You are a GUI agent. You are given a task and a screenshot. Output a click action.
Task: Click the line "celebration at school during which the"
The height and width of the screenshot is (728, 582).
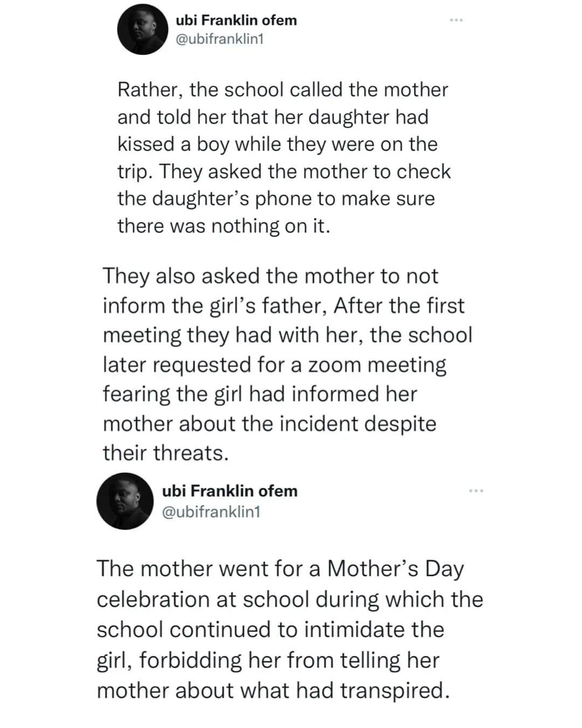pyautogui.click(x=290, y=599)
